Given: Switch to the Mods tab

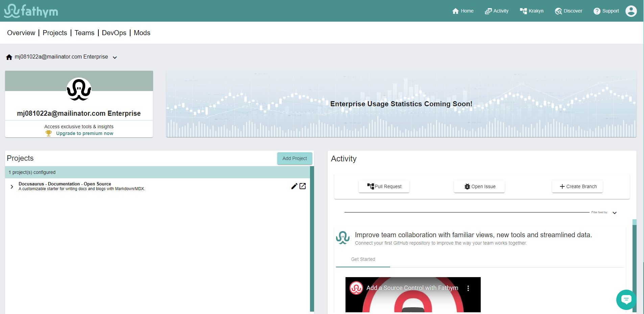Looking at the screenshot, I should pyautogui.click(x=142, y=33).
